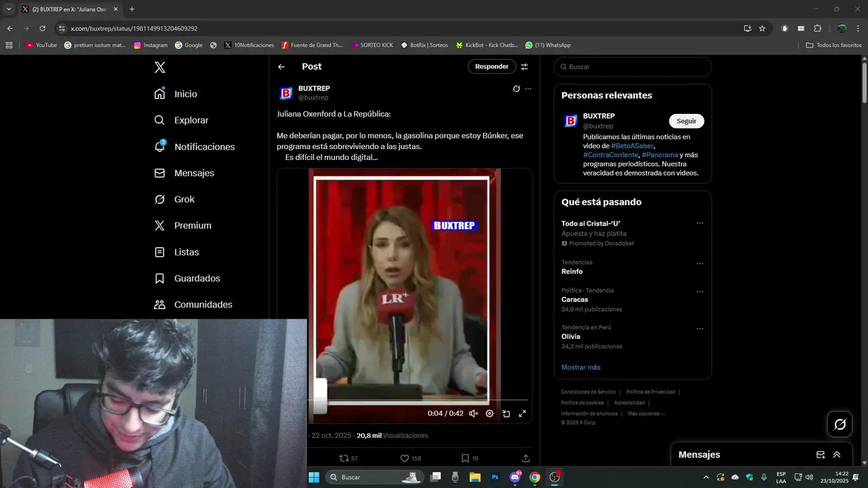This screenshot has height=488, width=868.
Task: Open Condiciones de Servicio link
Action: [588, 392]
